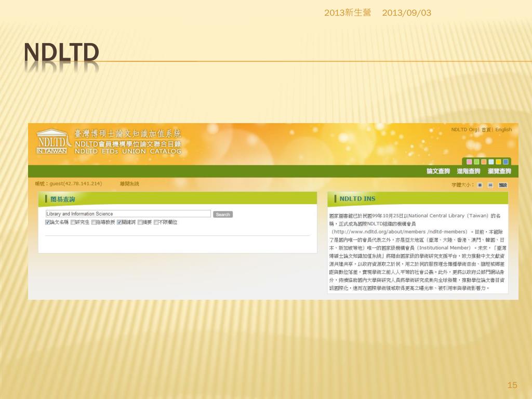Click the slide page number 15

[512, 385]
